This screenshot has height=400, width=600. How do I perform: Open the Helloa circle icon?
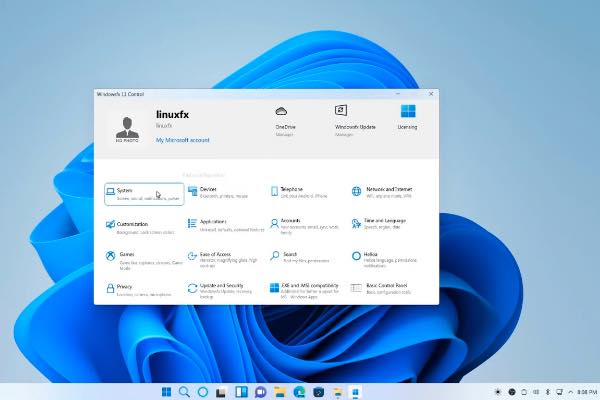(356, 256)
